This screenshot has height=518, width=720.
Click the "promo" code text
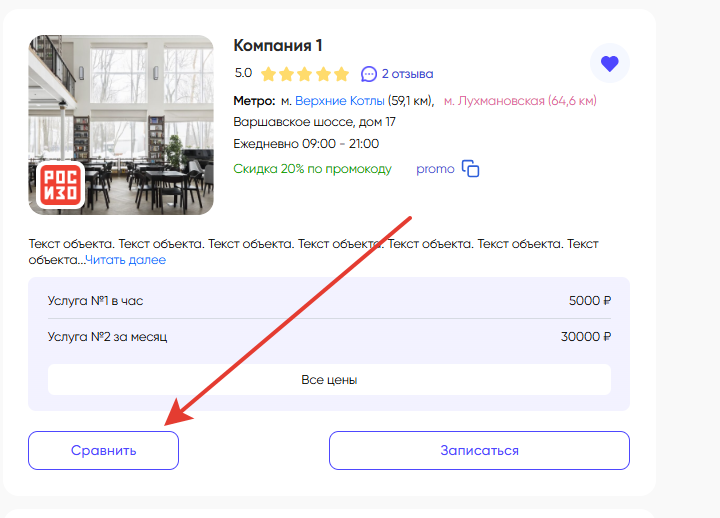(435, 169)
